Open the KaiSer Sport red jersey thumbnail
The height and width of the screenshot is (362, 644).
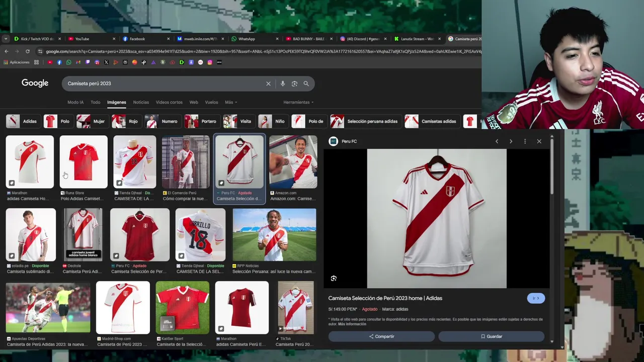[x=182, y=308]
